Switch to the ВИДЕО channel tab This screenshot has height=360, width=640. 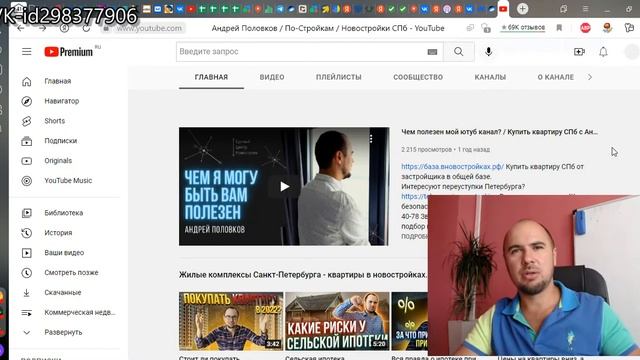[272, 77]
